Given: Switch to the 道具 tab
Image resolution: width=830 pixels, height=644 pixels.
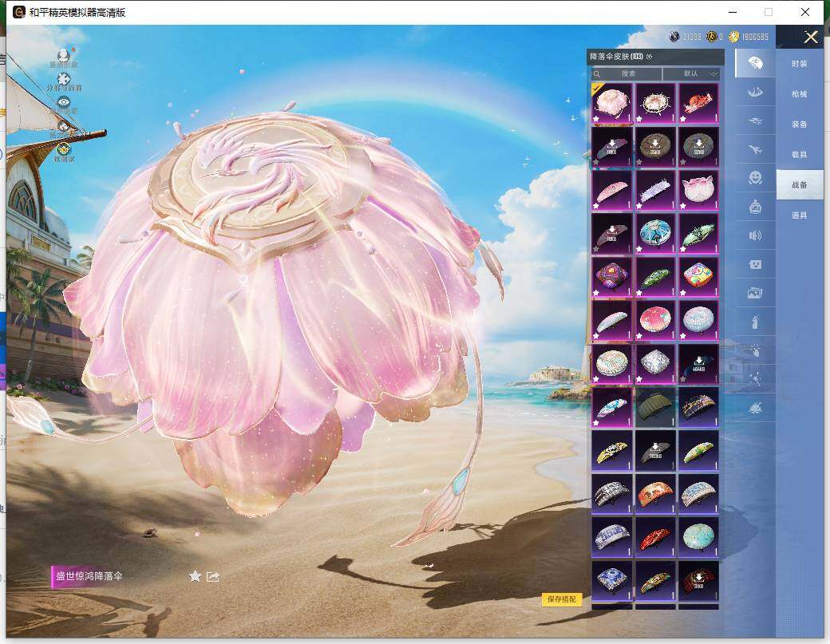Looking at the screenshot, I should [800, 215].
